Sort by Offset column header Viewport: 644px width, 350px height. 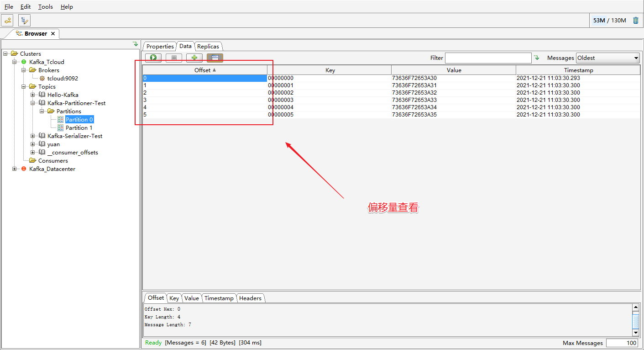tap(205, 70)
